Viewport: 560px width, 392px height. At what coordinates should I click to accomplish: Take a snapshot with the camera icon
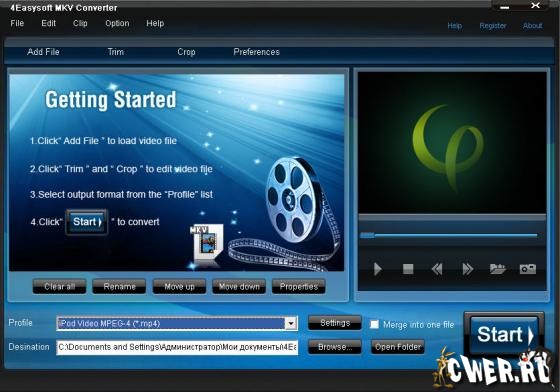[528, 269]
